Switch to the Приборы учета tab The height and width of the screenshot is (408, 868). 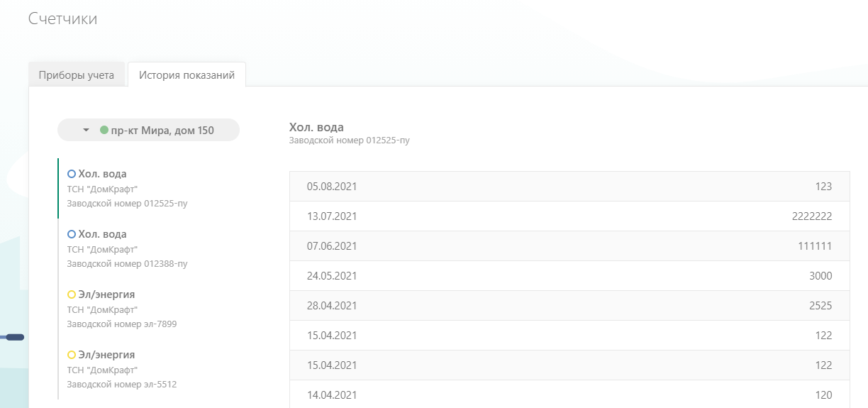pos(77,75)
